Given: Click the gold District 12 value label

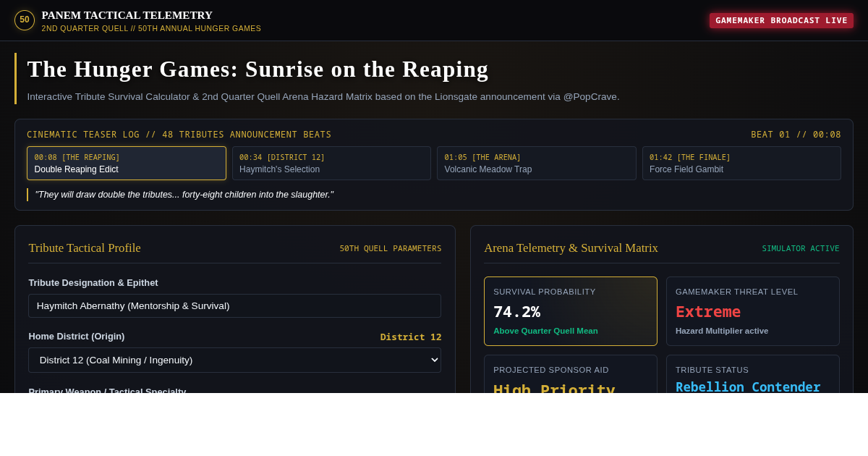Looking at the screenshot, I should (411, 337).
